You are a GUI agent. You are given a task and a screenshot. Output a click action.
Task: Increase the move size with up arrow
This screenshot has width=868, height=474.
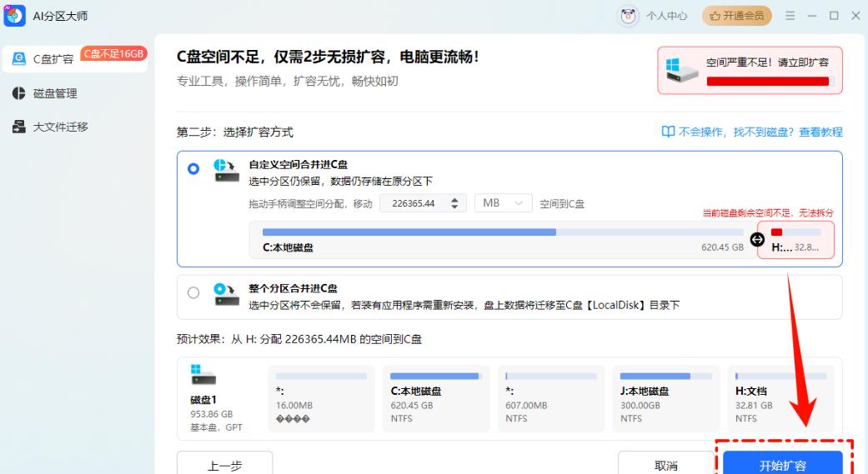454,199
